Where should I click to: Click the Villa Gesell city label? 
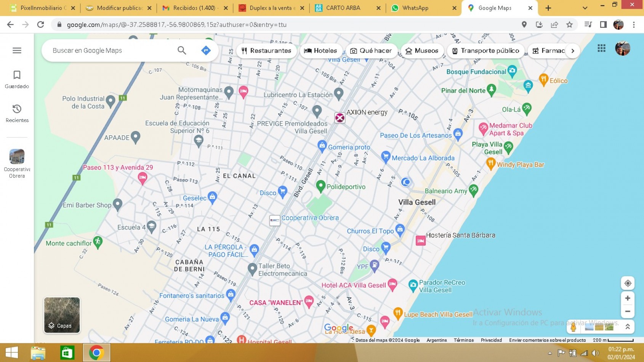point(417,202)
